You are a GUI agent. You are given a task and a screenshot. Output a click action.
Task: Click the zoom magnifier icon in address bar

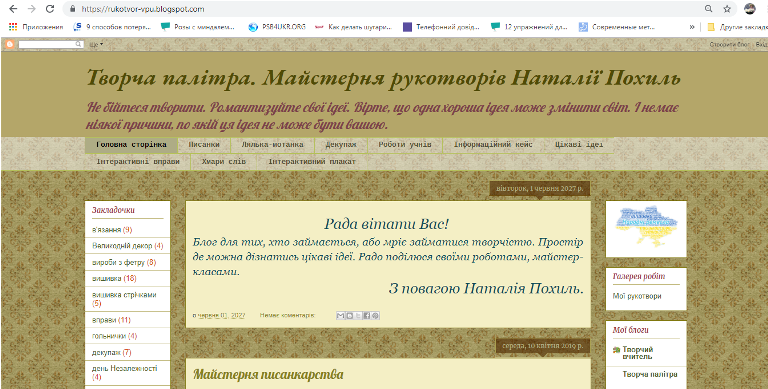(708, 9)
